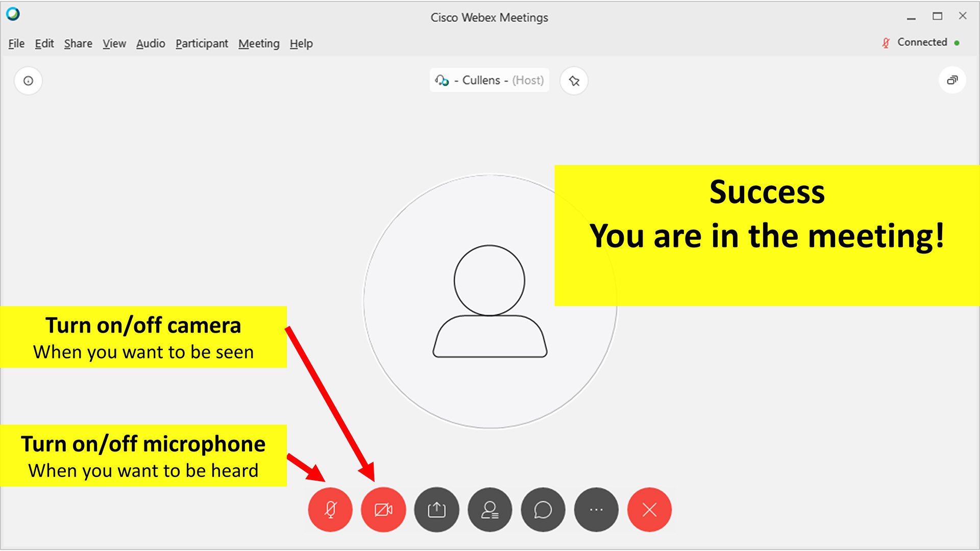Click muted mic icon beside Connected
980x551 pixels.
[886, 43]
